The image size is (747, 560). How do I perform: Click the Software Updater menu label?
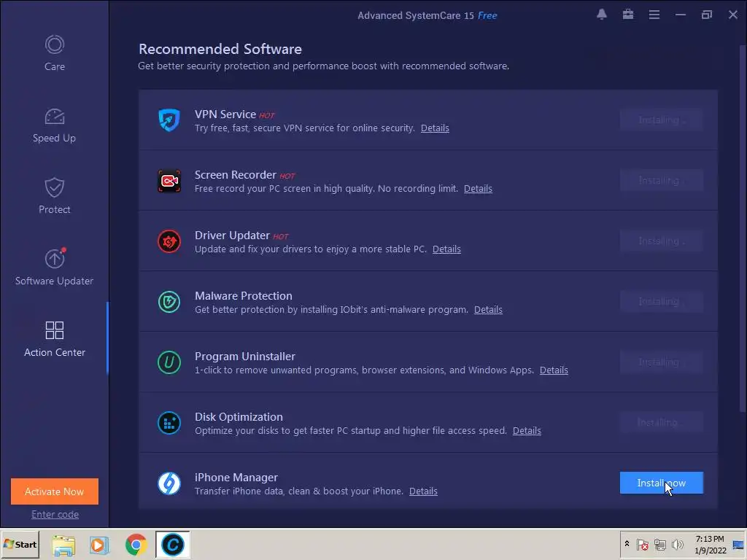click(54, 281)
